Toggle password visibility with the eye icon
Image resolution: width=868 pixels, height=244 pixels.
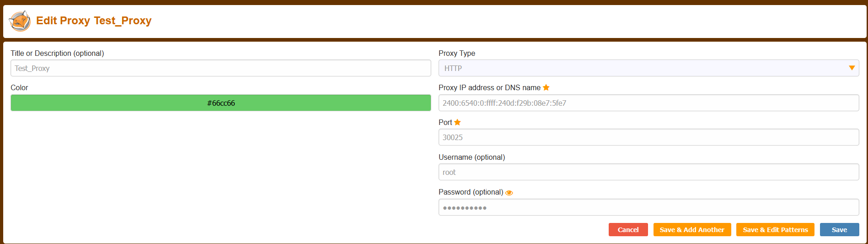point(509,193)
